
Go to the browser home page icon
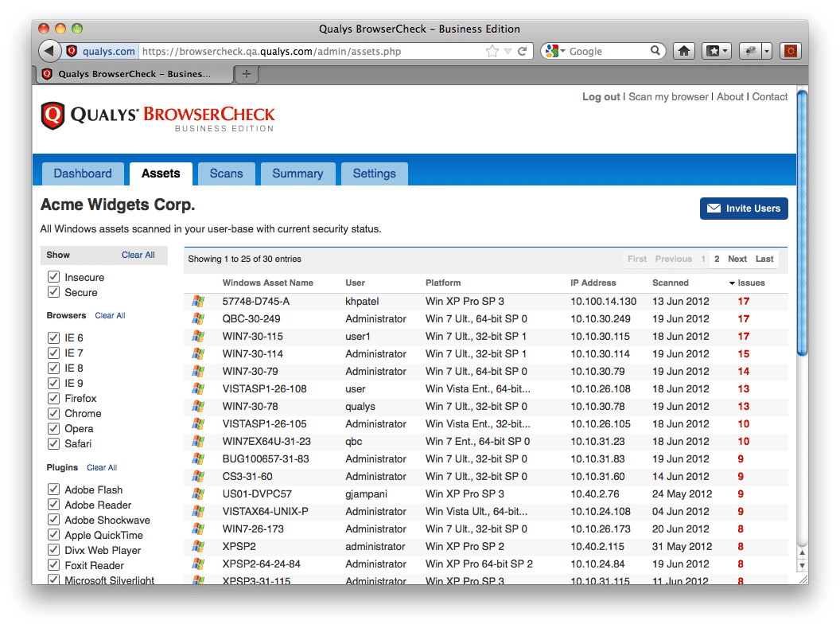coord(683,51)
